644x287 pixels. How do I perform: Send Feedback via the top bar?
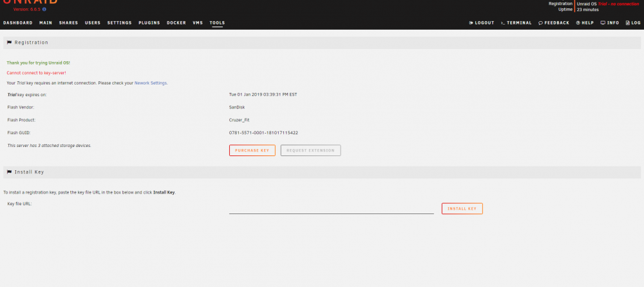point(554,23)
